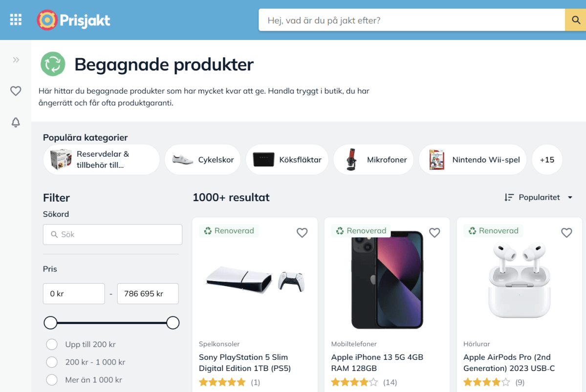The height and width of the screenshot is (392, 586).
Task: Click the yellow search magnifier button
Action: pyautogui.click(x=575, y=20)
